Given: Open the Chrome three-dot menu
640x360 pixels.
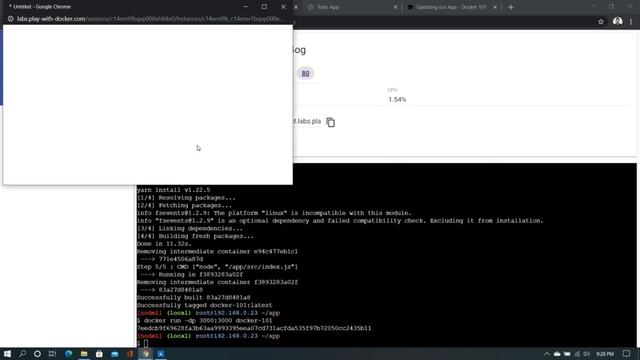Looking at the screenshot, I should [631, 22].
